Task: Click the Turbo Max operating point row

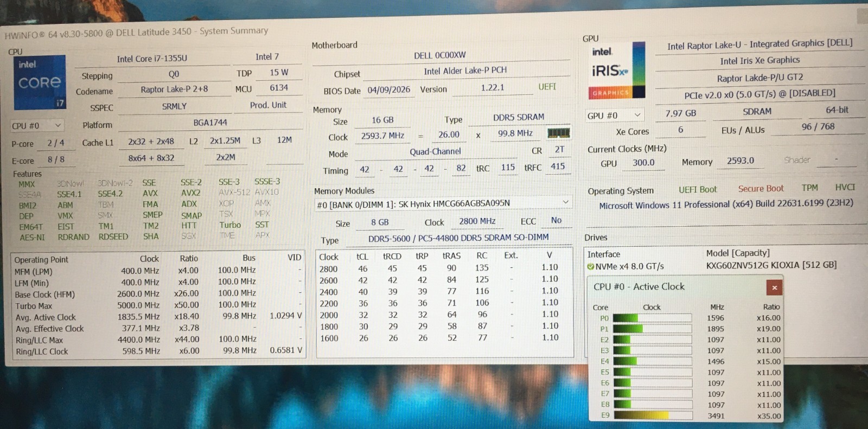Action: pos(158,305)
